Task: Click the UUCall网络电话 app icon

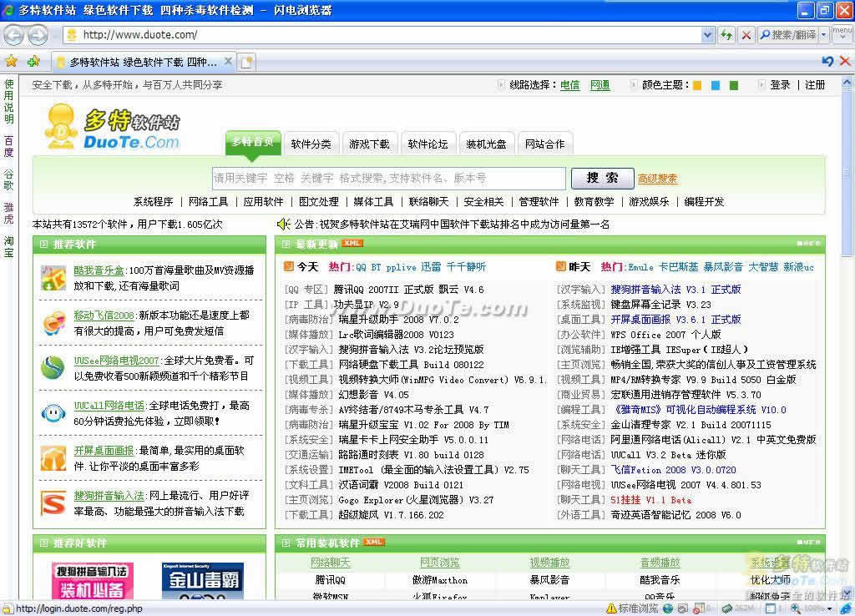Action: (53, 412)
